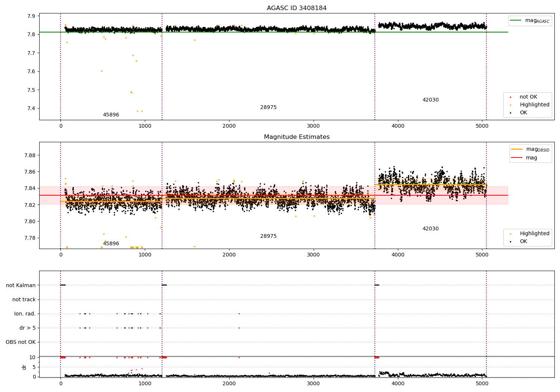Click the 7.9 y-axis tick label
The width and height of the screenshot is (560, 392).
pos(31,16)
